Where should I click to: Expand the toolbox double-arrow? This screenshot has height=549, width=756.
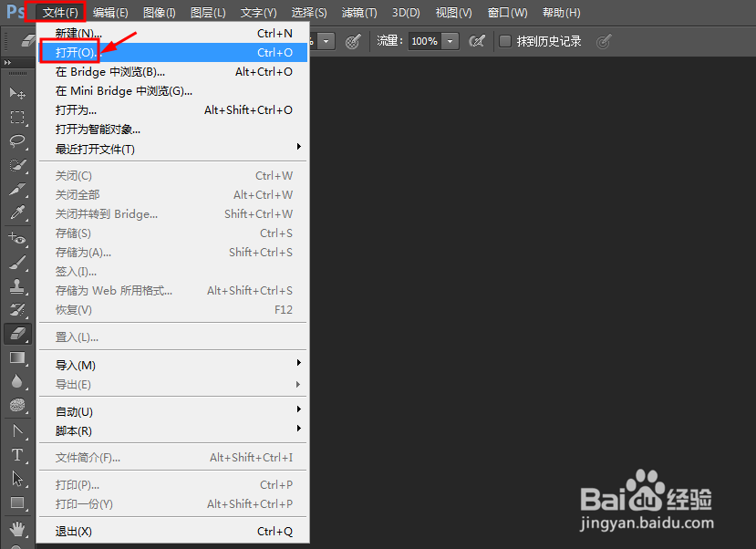7,63
